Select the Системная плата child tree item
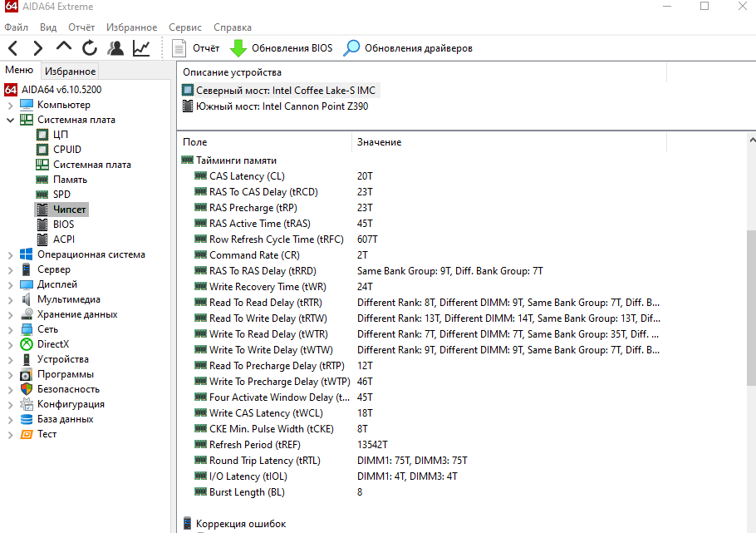Screen dimensions: 756x533 83,165
